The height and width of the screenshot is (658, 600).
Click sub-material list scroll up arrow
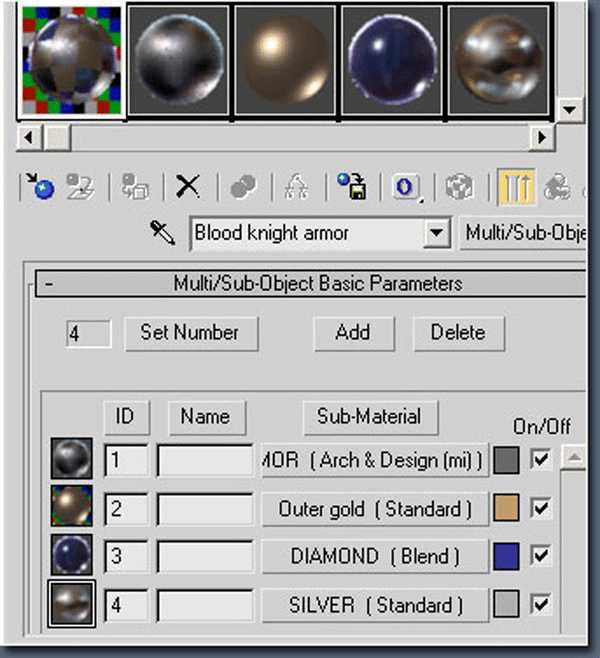coord(573,457)
